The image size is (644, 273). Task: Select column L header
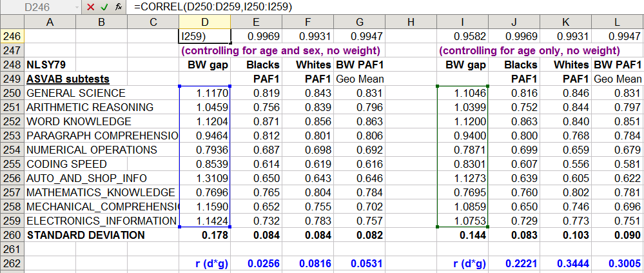point(618,22)
